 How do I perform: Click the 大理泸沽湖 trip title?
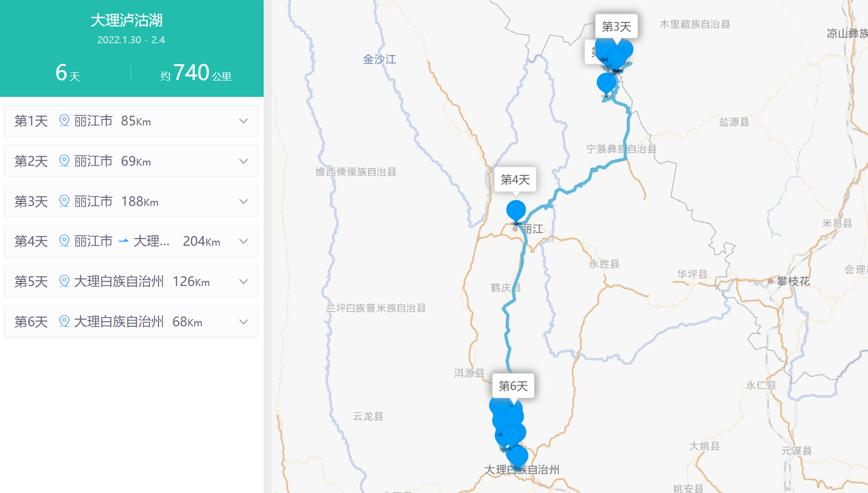coord(126,20)
